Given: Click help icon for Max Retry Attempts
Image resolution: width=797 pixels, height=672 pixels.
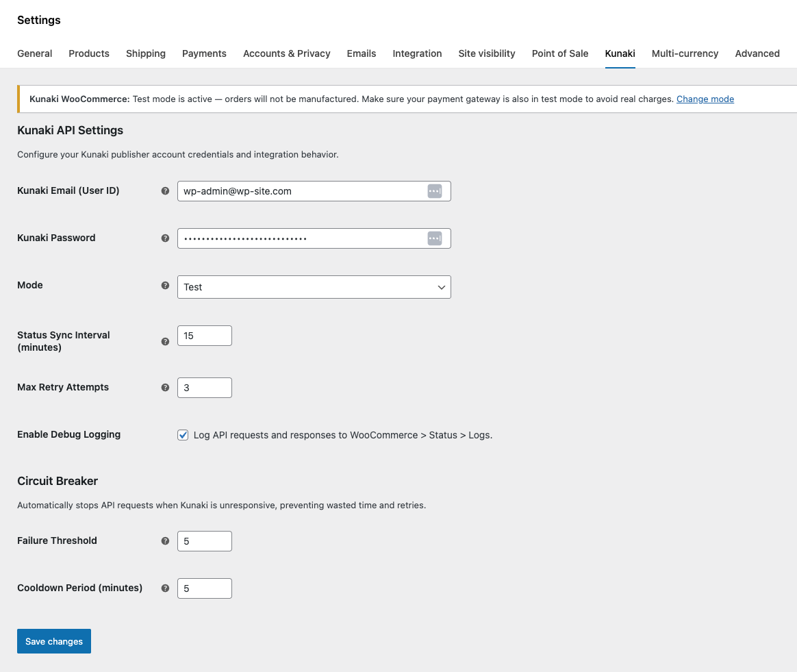Looking at the screenshot, I should coord(165,388).
